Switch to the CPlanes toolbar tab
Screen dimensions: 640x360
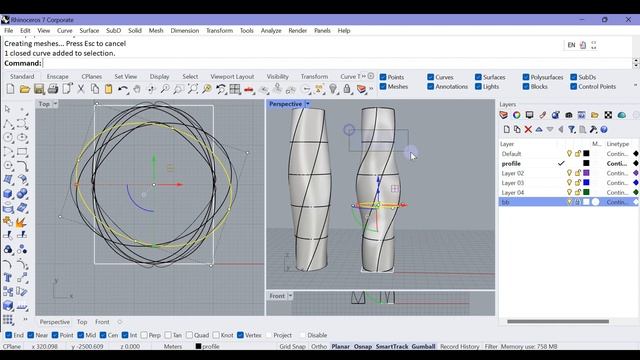pyautogui.click(x=91, y=76)
